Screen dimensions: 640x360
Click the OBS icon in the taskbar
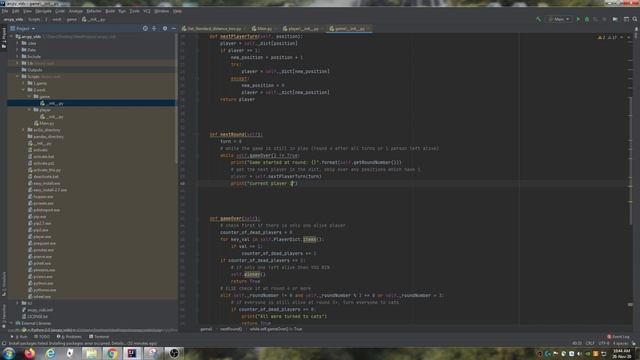point(174,353)
